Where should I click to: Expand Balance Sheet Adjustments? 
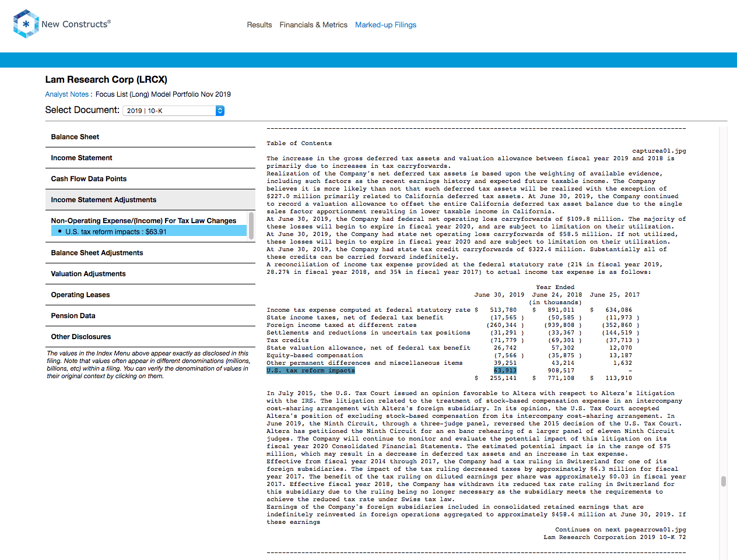150,253
